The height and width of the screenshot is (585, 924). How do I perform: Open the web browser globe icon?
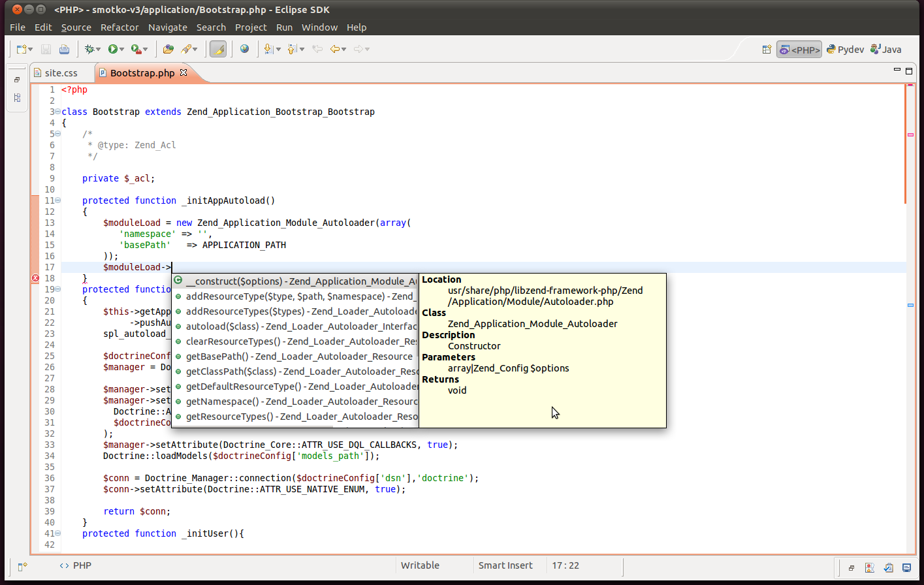tap(244, 49)
